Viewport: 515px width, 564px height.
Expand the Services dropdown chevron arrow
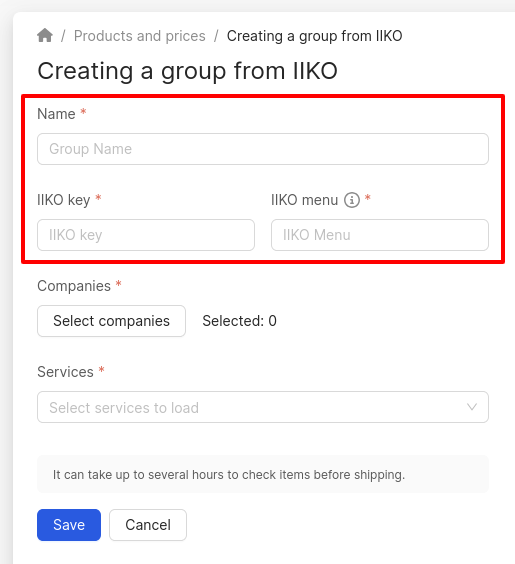(471, 407)
